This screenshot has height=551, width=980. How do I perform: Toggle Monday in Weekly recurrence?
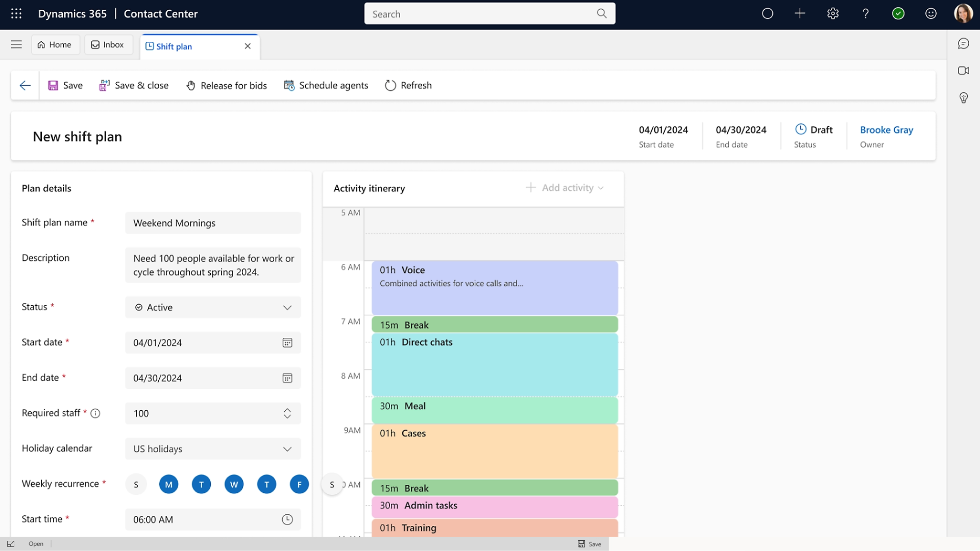[x=168, y=484]
